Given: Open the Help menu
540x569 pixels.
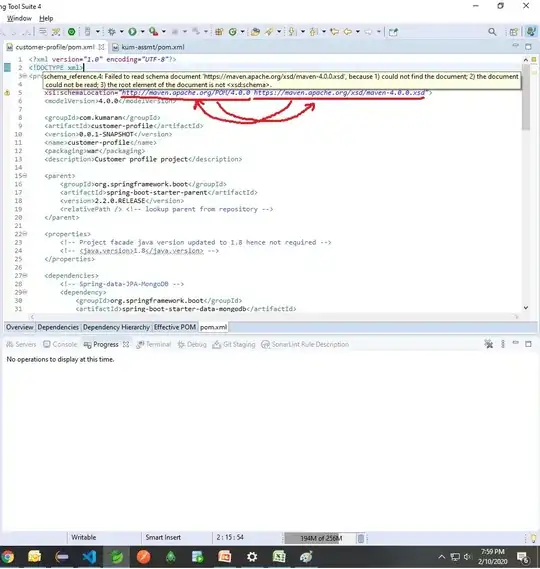Looking at the screenshot, I should (46, 18).
